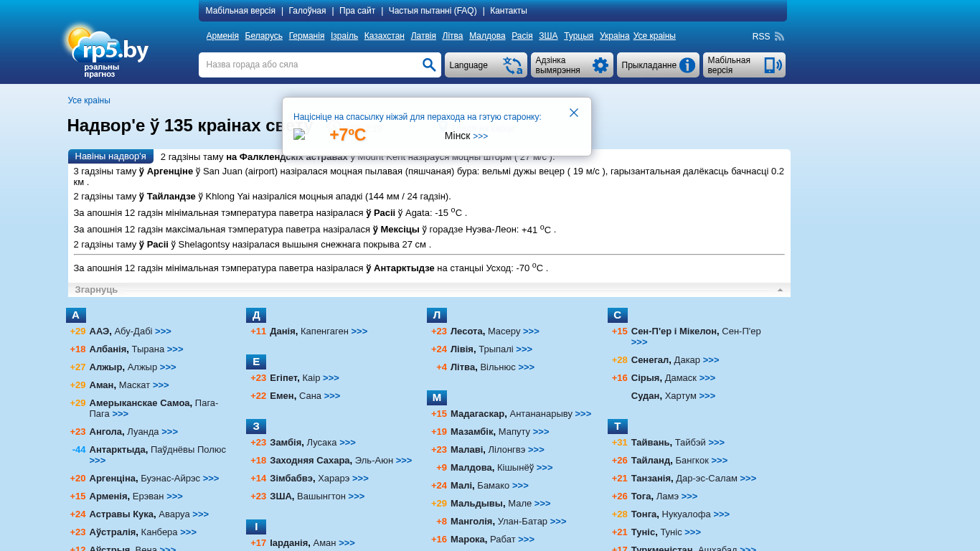Open Частыя пытанні (FAQ)
980x551 pixels.
tap(433, 11)
